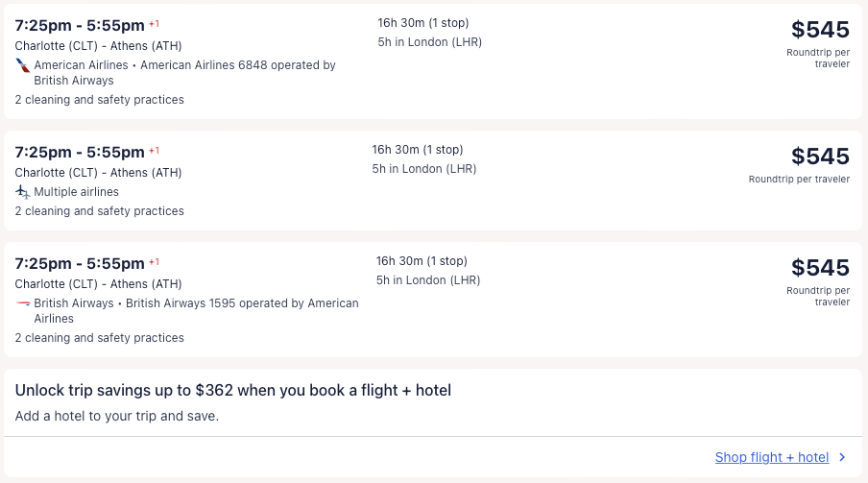Click the American Airlines logo icon

coord(23,65)
